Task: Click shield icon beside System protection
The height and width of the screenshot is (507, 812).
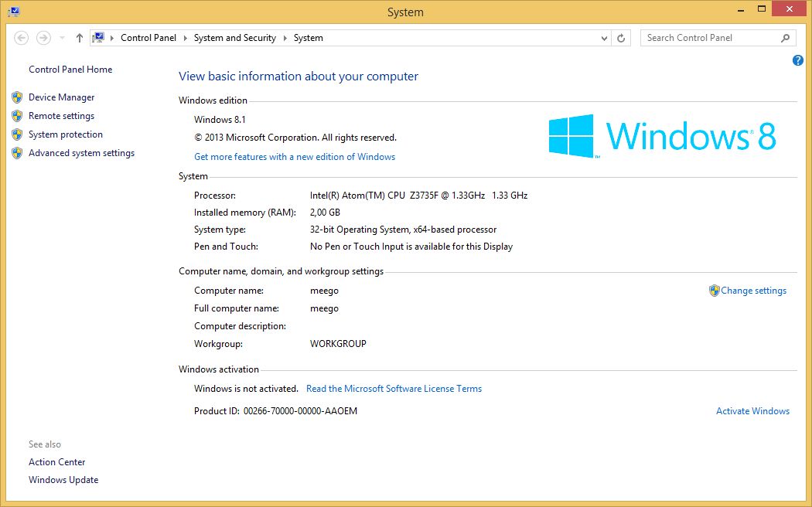Action: [17, 134]
